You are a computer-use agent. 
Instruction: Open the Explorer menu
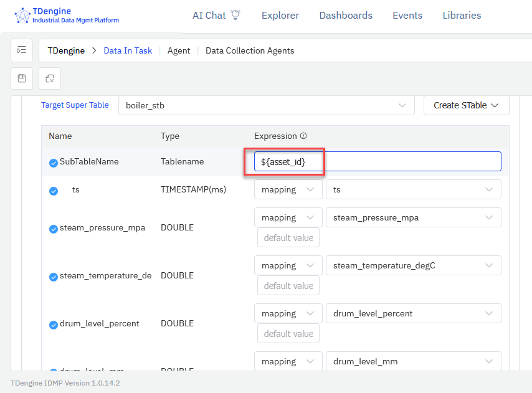(280, 16)
